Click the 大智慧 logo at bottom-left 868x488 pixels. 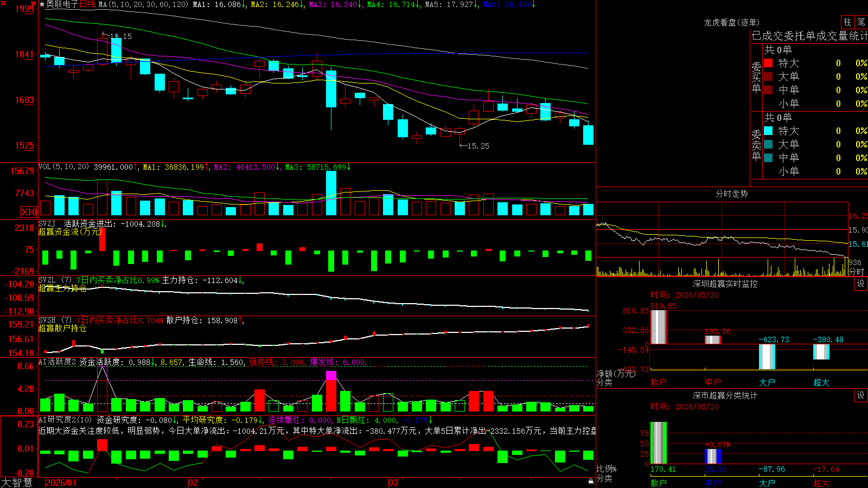(x=17, y=483)
